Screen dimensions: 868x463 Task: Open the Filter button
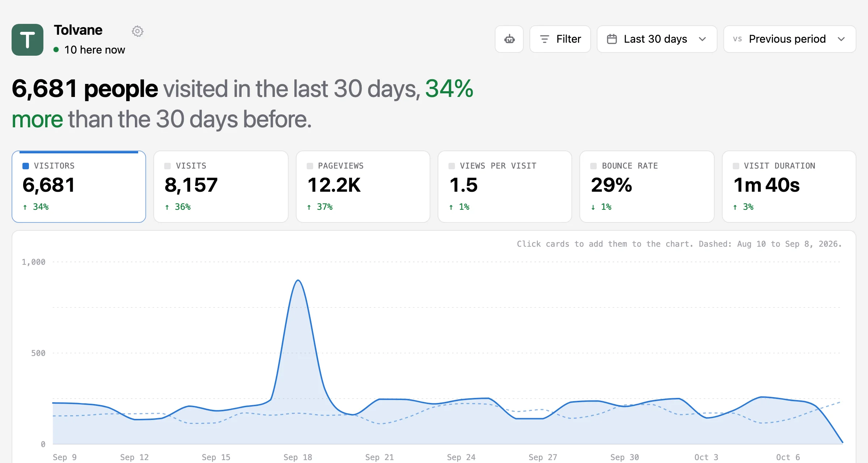[560, 39]
